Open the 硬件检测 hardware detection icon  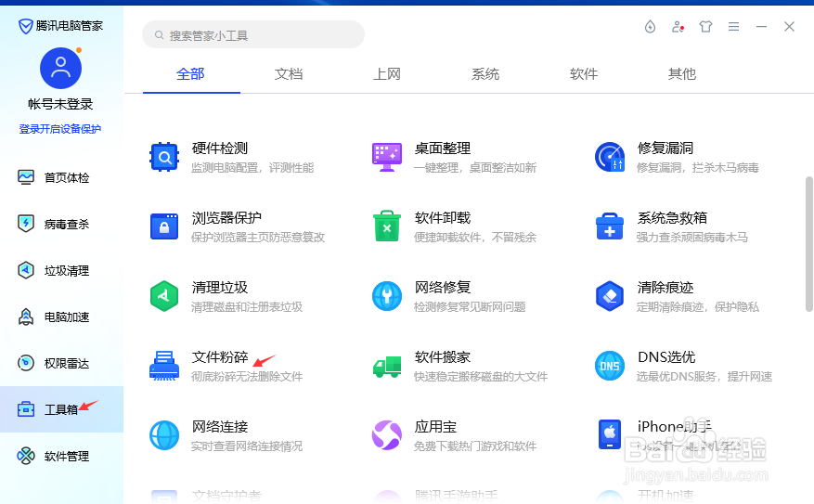(164, 157)
